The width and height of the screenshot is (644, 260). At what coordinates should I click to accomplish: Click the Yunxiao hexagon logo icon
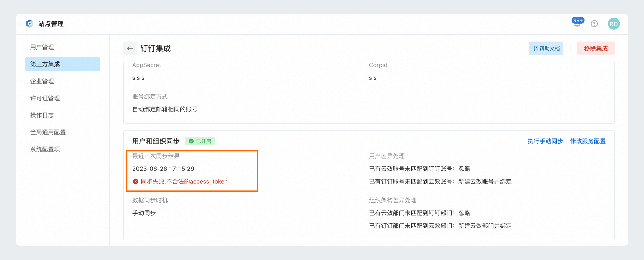[30, 24]
